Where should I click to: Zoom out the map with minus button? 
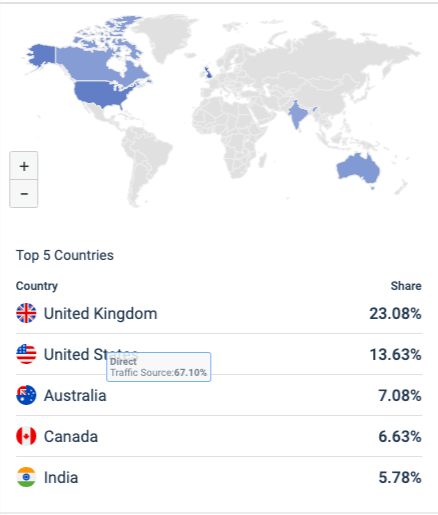(x=24, y=194)
